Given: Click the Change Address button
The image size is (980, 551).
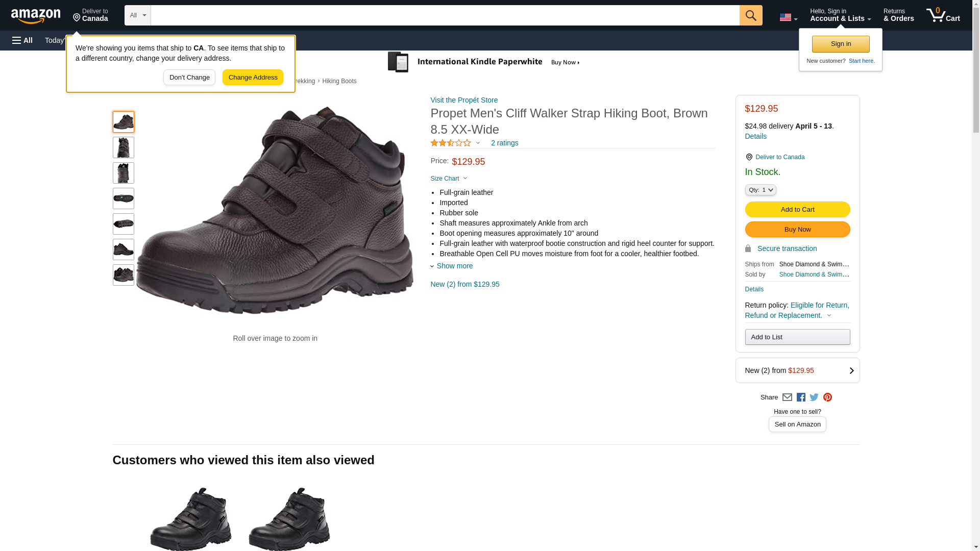Looking at the screenshot, I should (x=253, y=78).
